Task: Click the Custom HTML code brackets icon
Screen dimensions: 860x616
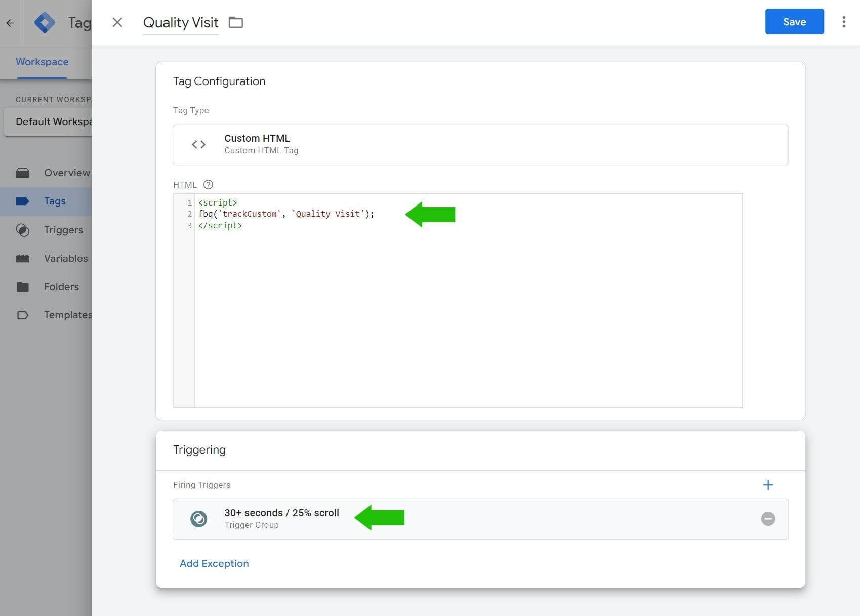Action: pos(199,145)
